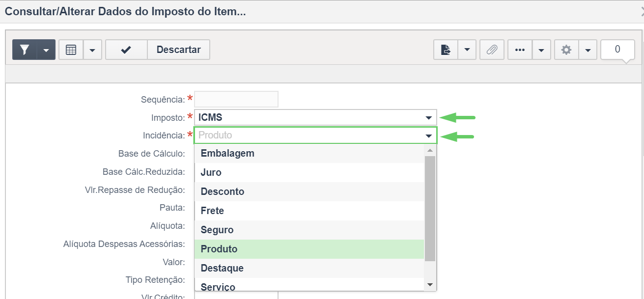This screenshot has height=299, width=644.
Task: Select Seguro from the options
Action: click(309, 230)
